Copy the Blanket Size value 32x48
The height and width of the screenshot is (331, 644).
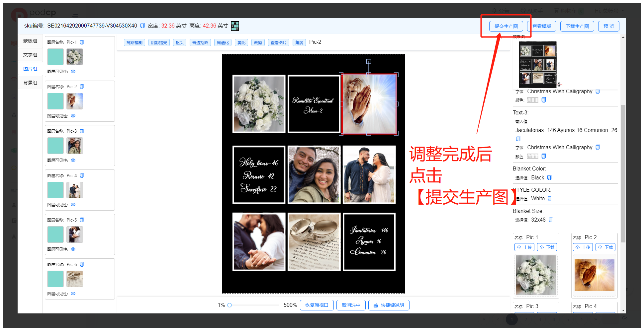tap(551, 220)
